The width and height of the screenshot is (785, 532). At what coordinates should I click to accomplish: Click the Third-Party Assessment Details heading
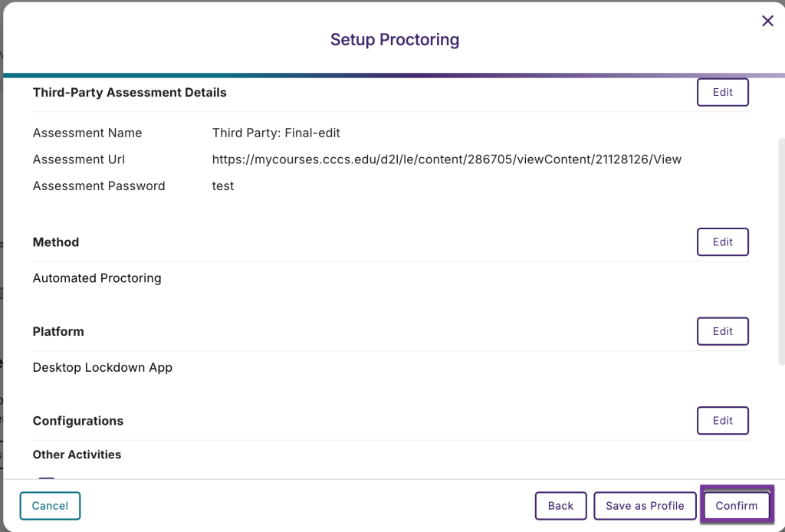tap(129, 92)
